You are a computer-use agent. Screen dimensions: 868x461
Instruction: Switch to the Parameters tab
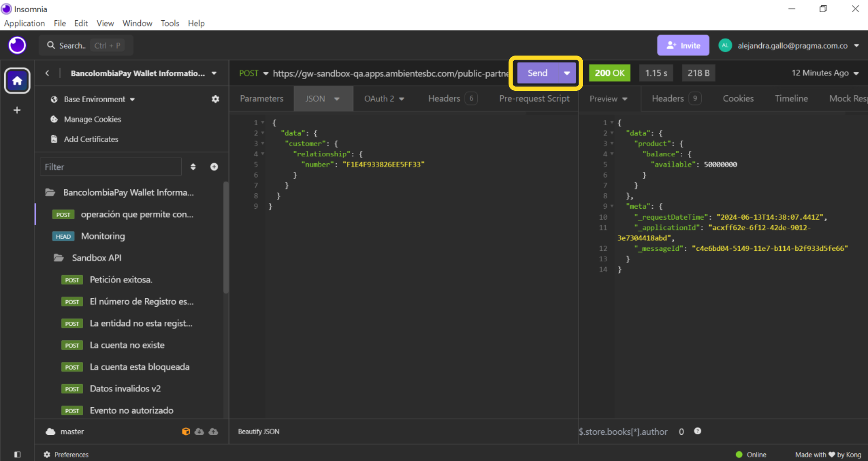pyautogui.click(x=262, y=99)
